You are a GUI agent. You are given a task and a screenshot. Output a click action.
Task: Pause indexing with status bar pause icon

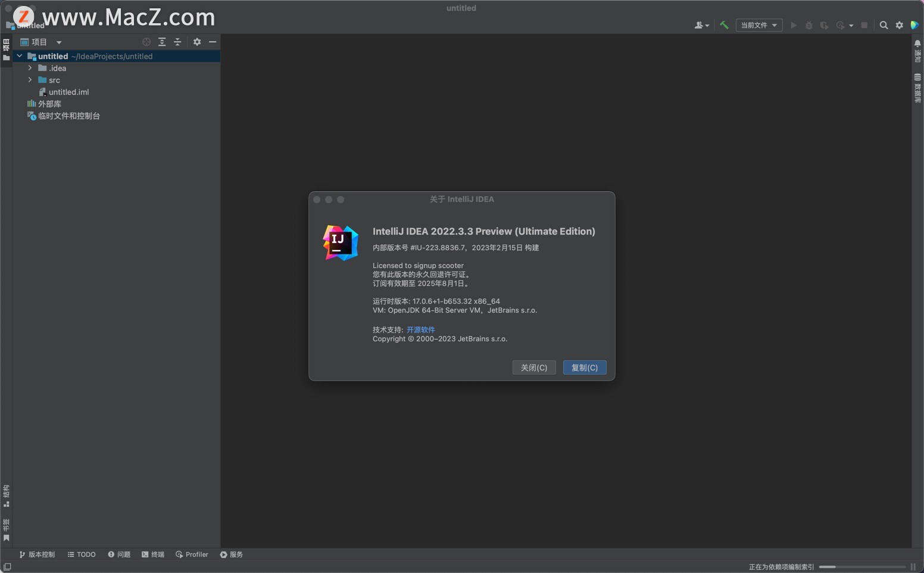click(x=913, y=566)
